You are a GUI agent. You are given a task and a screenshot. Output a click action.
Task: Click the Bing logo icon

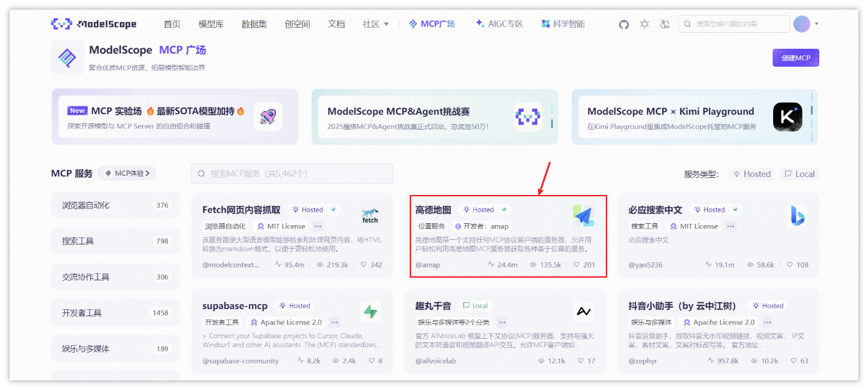click(x=796, y=216)
